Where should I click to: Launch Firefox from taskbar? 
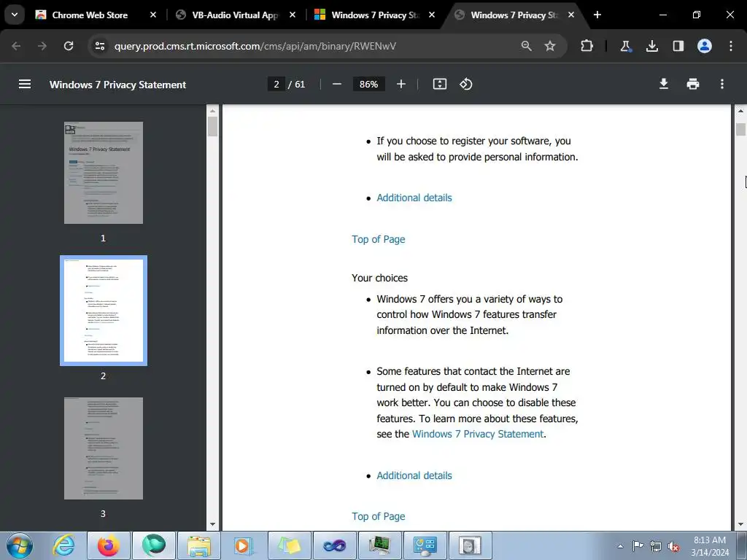(109, 545)
